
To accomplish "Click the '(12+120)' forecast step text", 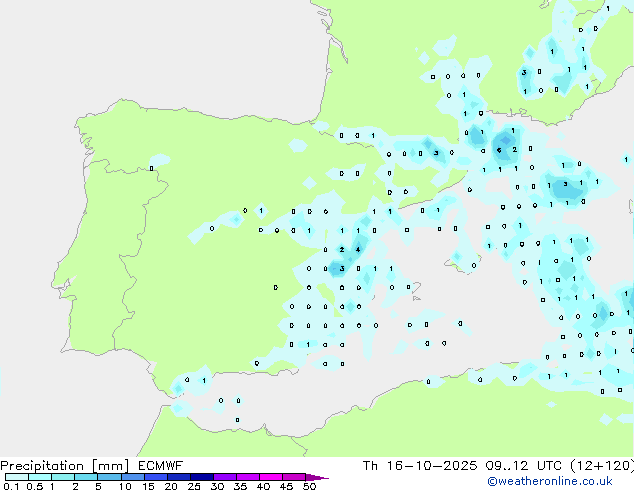I will 602,466.
